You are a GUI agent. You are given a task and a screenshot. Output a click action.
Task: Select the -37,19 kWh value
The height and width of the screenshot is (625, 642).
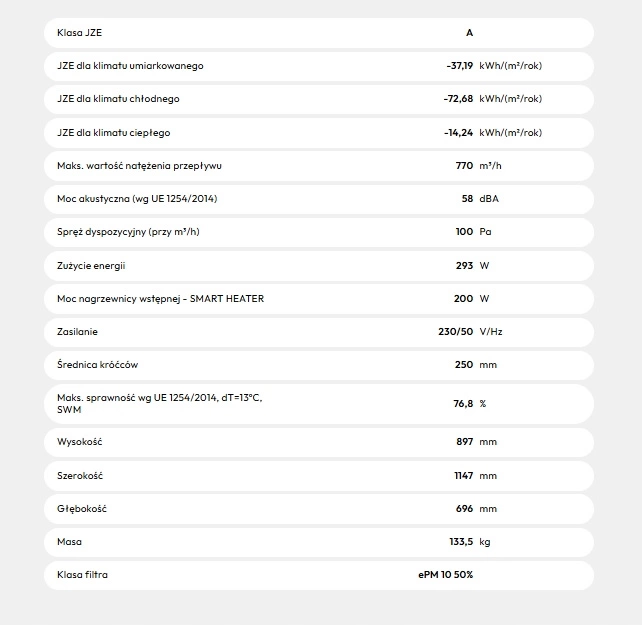[x=459, y=66]
